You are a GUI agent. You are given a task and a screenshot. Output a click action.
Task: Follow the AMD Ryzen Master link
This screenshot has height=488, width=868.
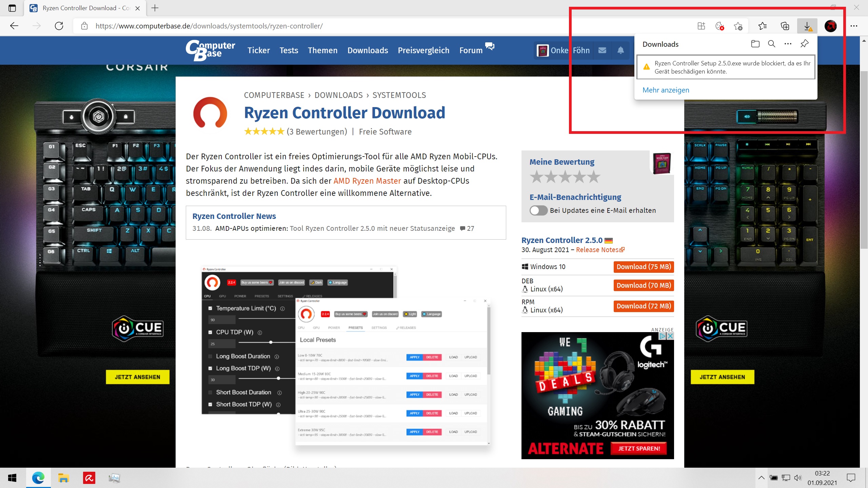[x=367, y=181]
